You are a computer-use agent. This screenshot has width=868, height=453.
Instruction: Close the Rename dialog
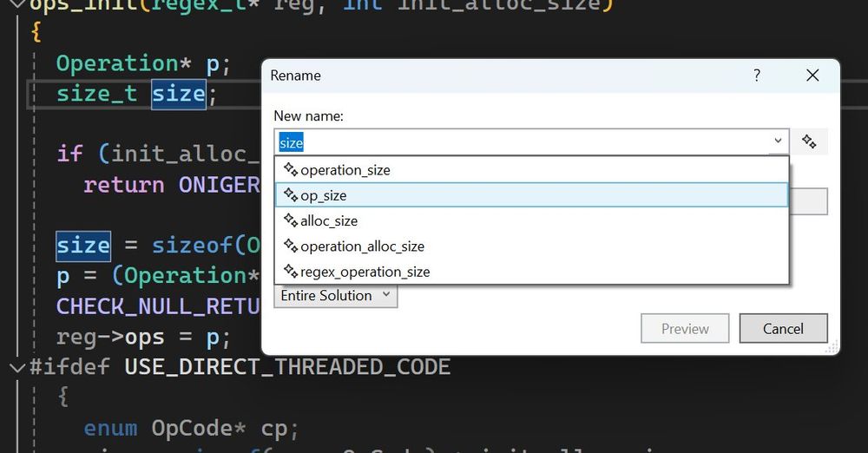point(812,75)
